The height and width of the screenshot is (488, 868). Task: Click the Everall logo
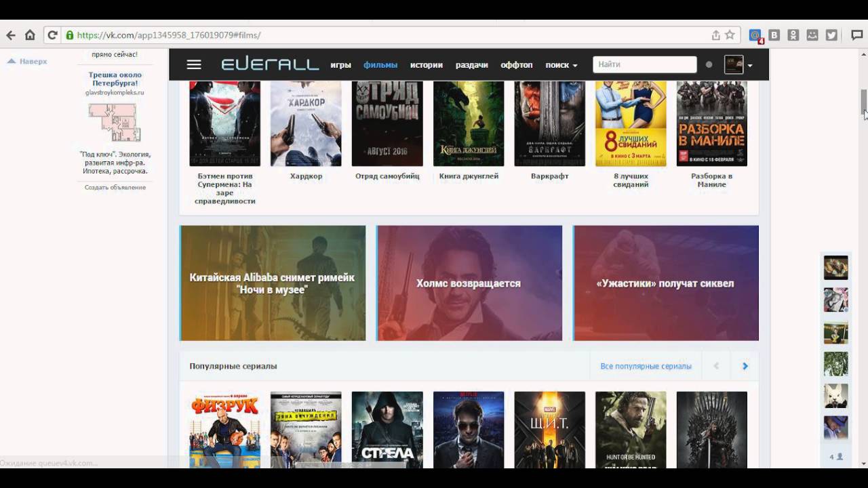click(270, 64)
